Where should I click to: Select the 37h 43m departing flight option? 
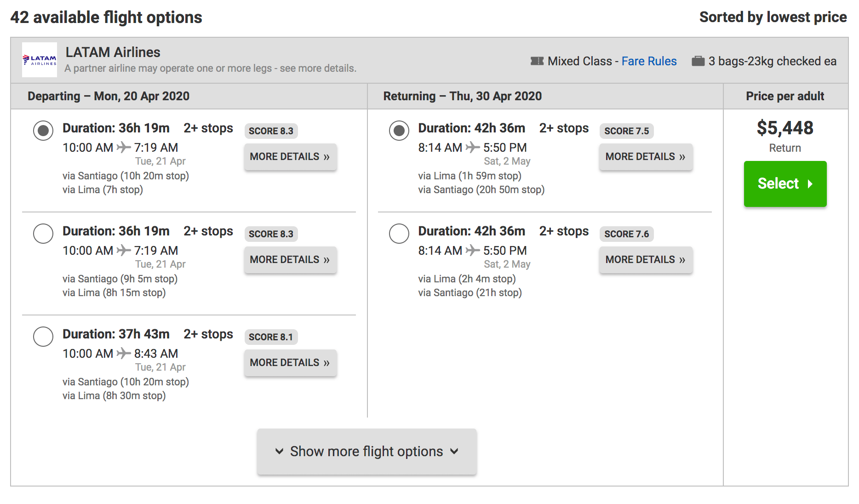point(43,337)
